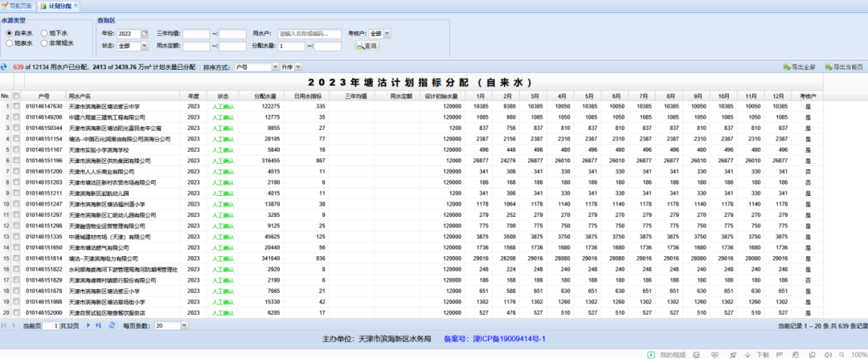Toggle the select-all checkbox in table header
Viewport: 868px width, 359px height.
point(16,96)
